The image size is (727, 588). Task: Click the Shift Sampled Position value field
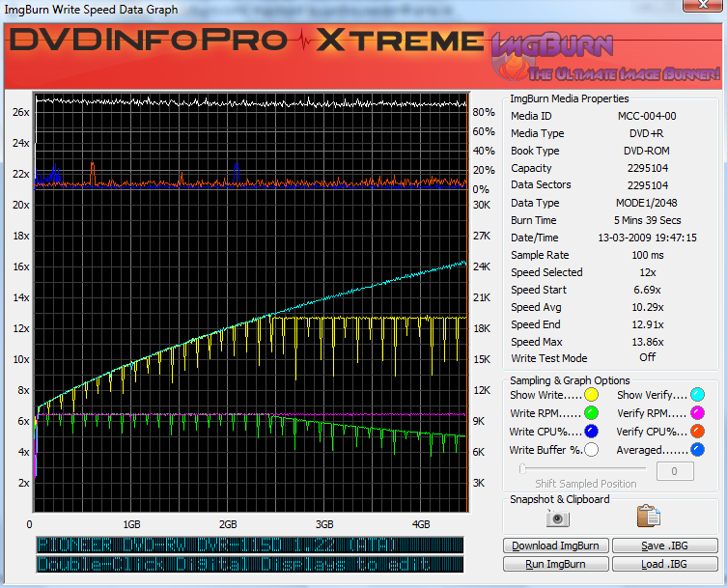tap(675, 471)
